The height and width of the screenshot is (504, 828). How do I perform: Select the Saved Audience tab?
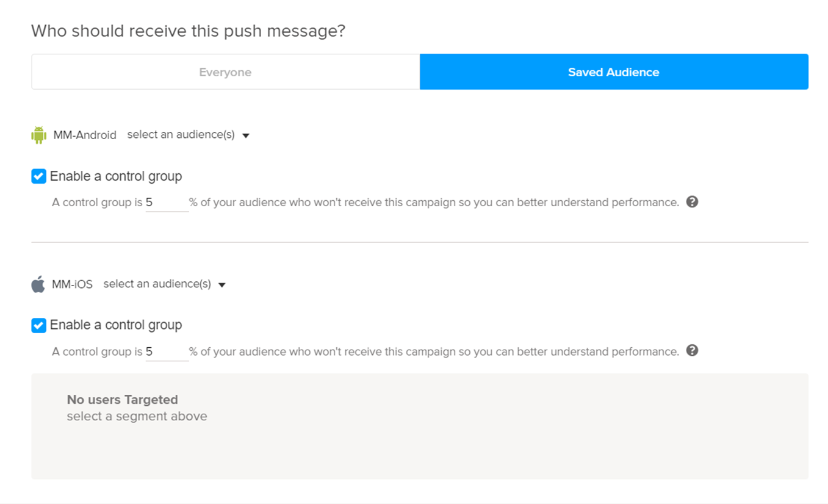pos(614,72)
